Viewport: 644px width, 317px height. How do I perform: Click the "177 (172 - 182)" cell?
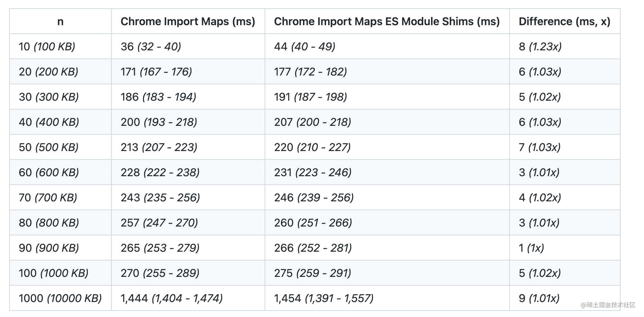(x=310, y=72)
